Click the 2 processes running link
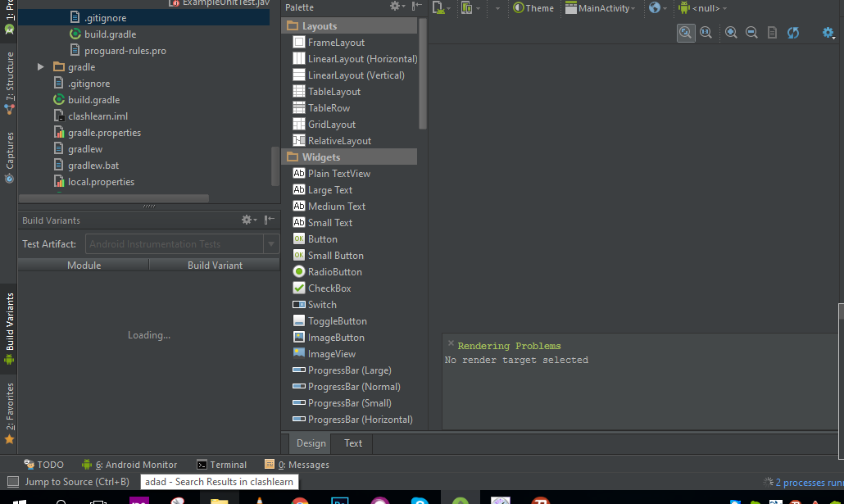 [809, 483]
